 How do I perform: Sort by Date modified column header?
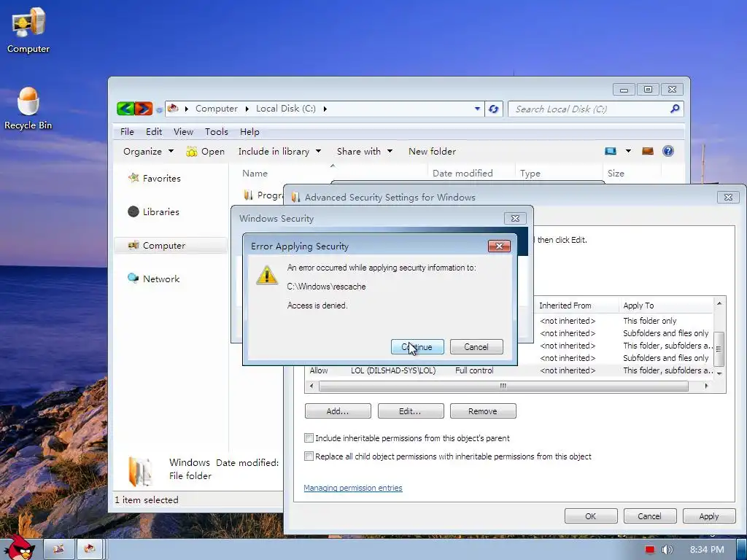pos(462,174)
